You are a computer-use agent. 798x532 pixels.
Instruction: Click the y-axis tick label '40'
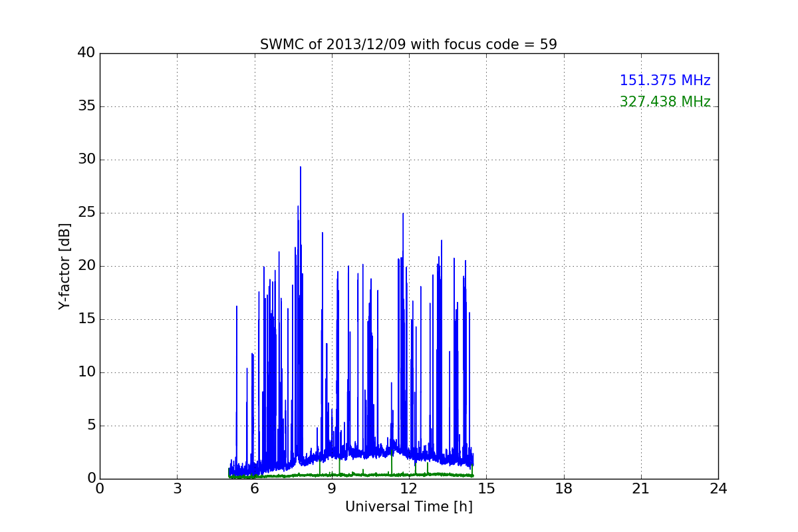point(86,53)
